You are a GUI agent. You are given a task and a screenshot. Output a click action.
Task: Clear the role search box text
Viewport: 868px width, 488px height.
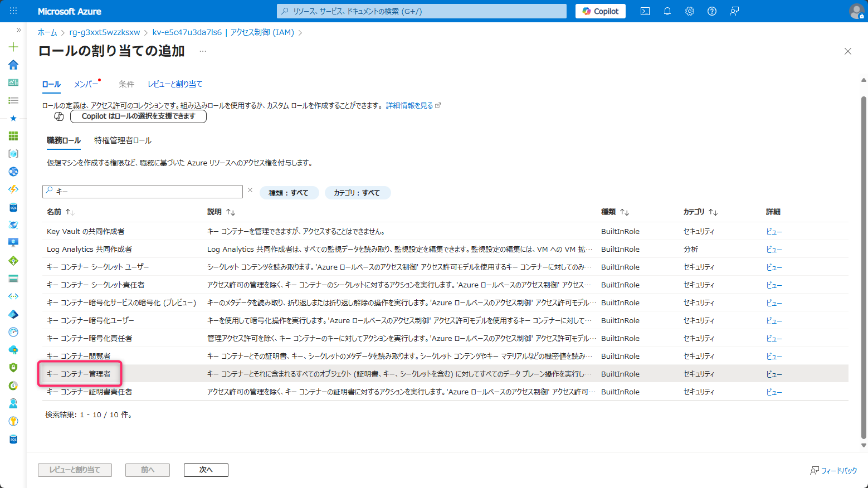[x=250, y=191]
